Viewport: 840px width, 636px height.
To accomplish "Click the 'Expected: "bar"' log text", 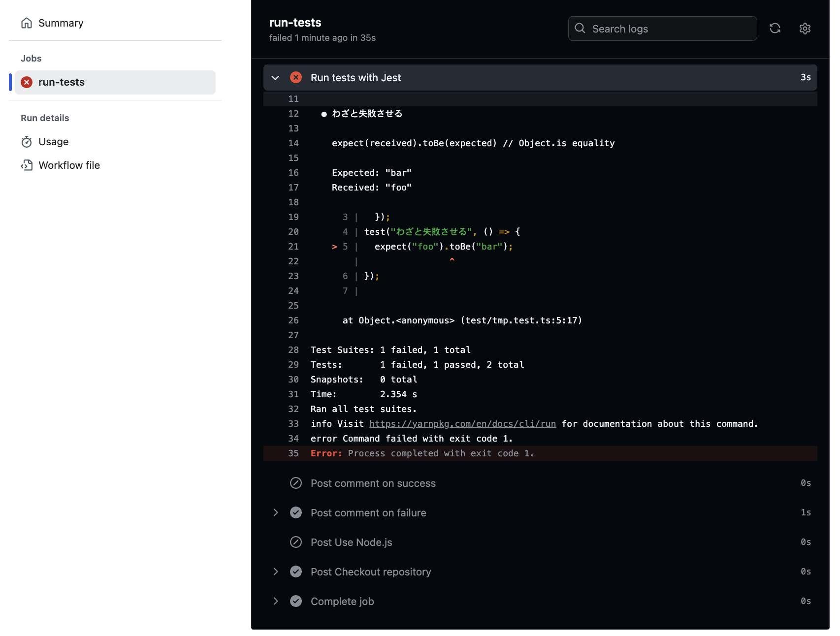I will click(x=372, y=173).
